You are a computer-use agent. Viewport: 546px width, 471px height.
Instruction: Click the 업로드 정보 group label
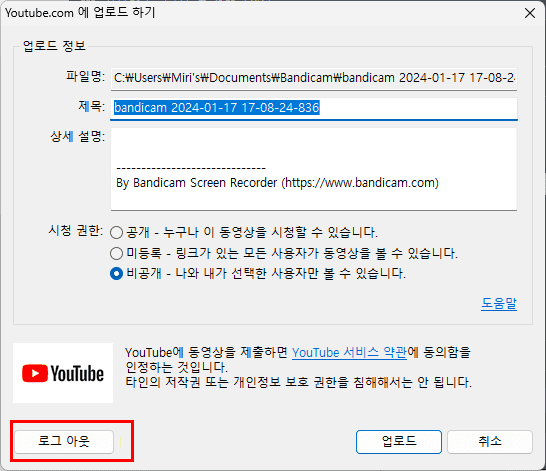point(54,46)
